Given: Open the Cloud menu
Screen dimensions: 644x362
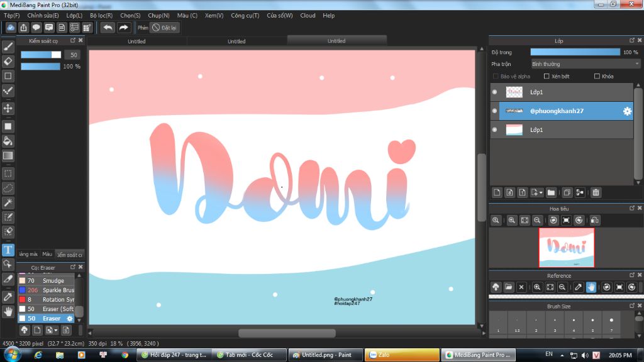Looking at the screenshot, I should (x=308, y=16).
